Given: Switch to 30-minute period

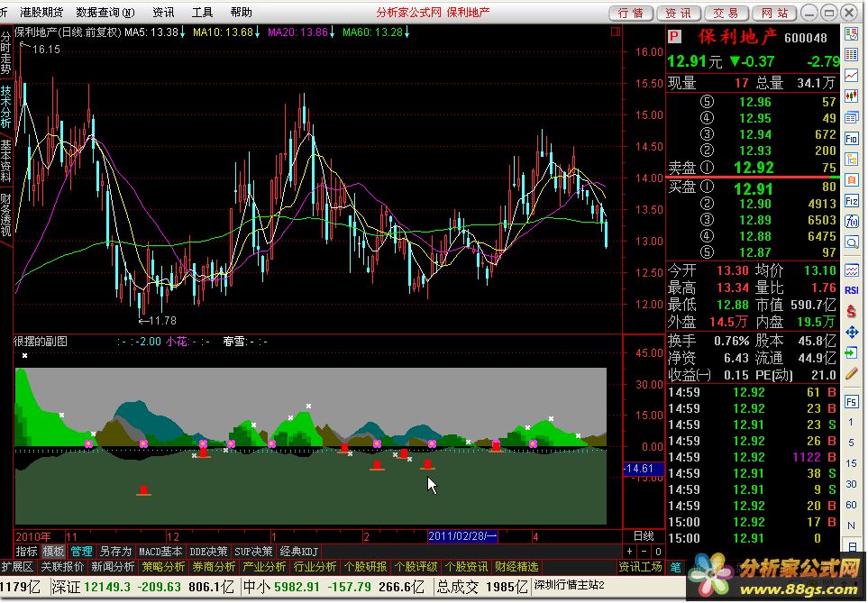Looking at the screenshot, I should pyautogui.click(x=852, y=484).
